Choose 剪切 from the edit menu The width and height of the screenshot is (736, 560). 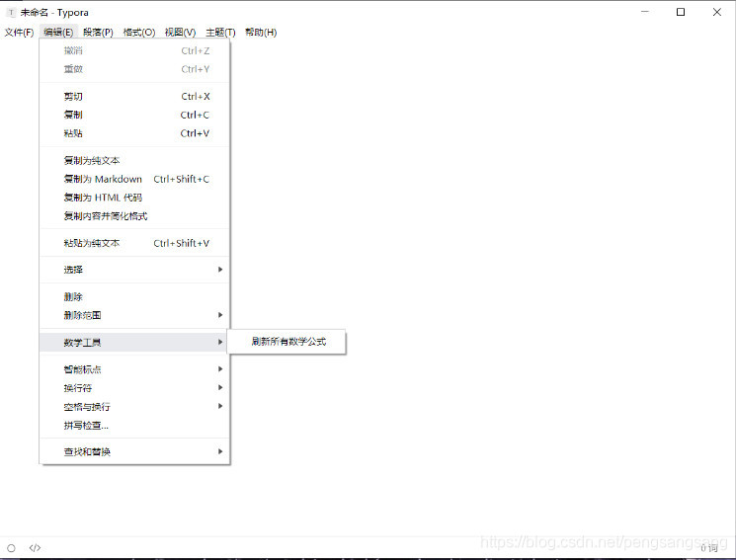click(x=134, y=96)
